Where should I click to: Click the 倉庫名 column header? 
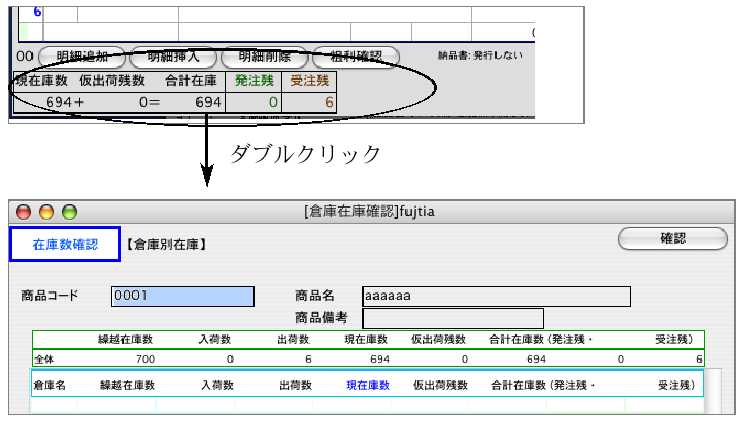[x=49, y=384]
